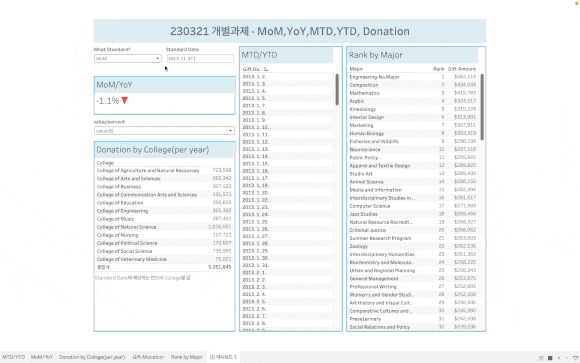This screenshot has height=363, width=580.
Task: Select the Animal Science major row
Action: pos(413,182)
